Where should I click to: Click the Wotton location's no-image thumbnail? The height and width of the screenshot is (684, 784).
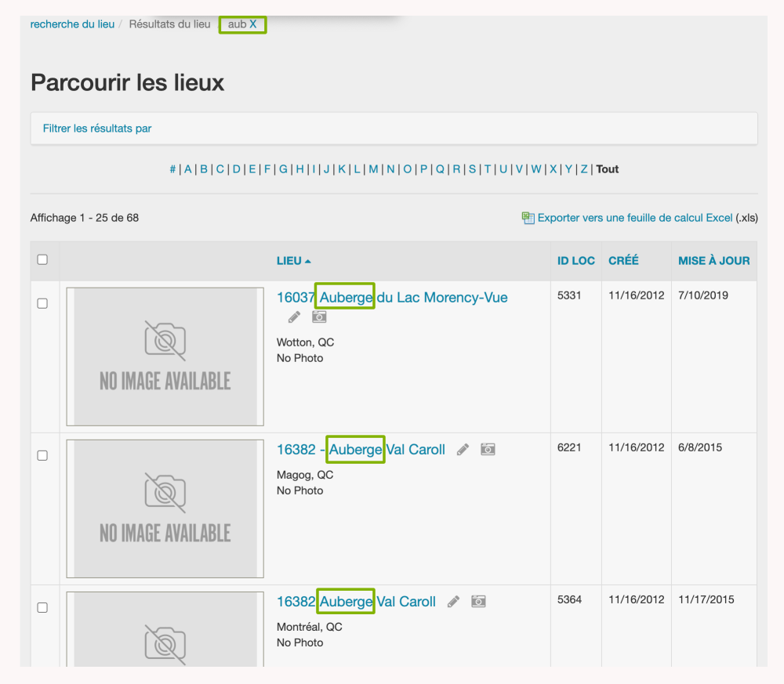(165, 356)
